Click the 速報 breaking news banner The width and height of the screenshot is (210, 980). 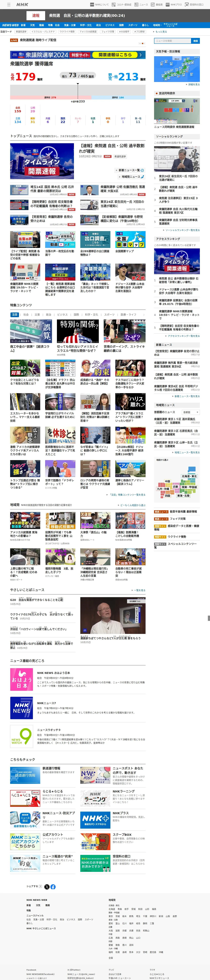tap(36, 16)
